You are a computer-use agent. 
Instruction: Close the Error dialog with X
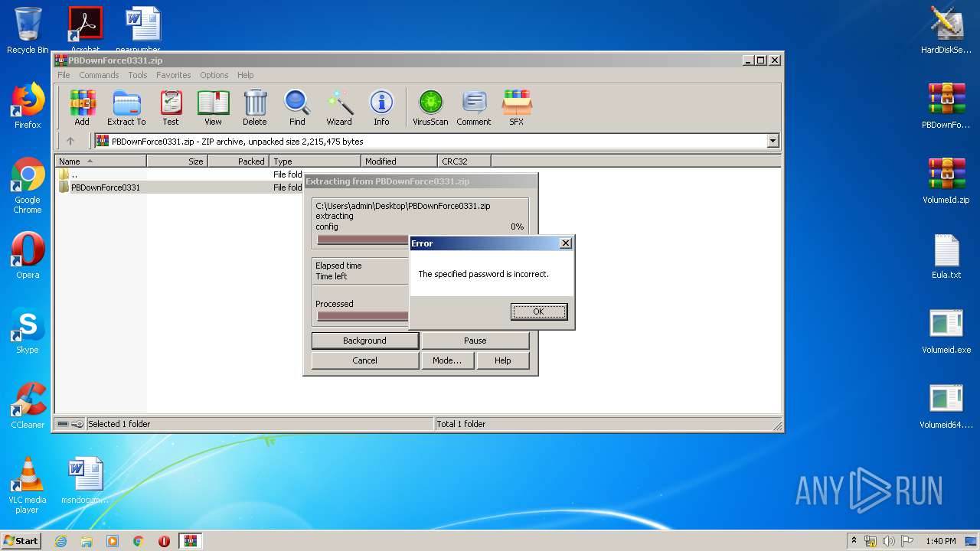click(566, 243)
